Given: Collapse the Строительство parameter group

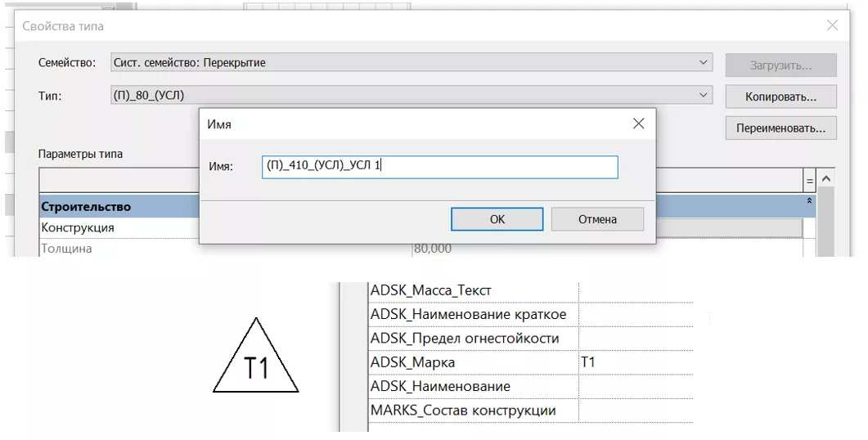Looking at the screenshot, I should click(809, 201).
